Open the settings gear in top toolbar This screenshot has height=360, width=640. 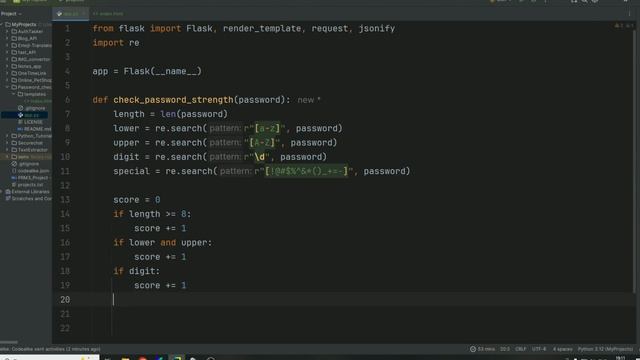coord(595,1)
